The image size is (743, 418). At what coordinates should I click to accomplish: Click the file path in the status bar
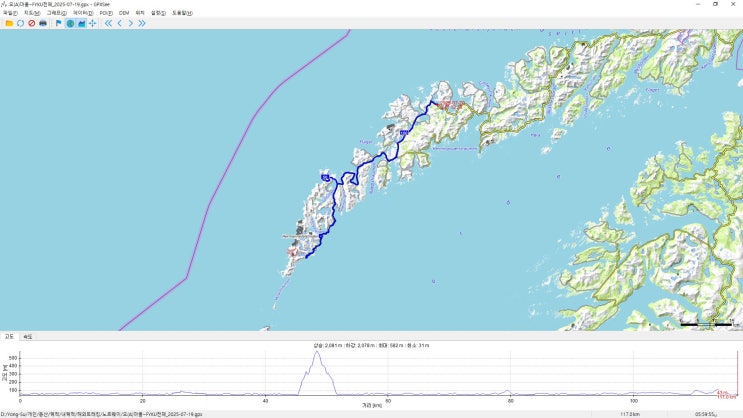pos(101,414)
